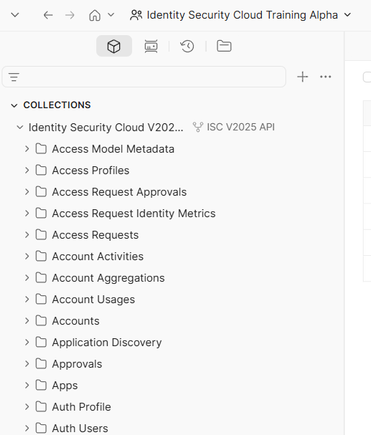Open the Identity Security Cloud Training Alpha workspace switcher
371x435 pixels.
pyautogui.click(x=240, y=15)
